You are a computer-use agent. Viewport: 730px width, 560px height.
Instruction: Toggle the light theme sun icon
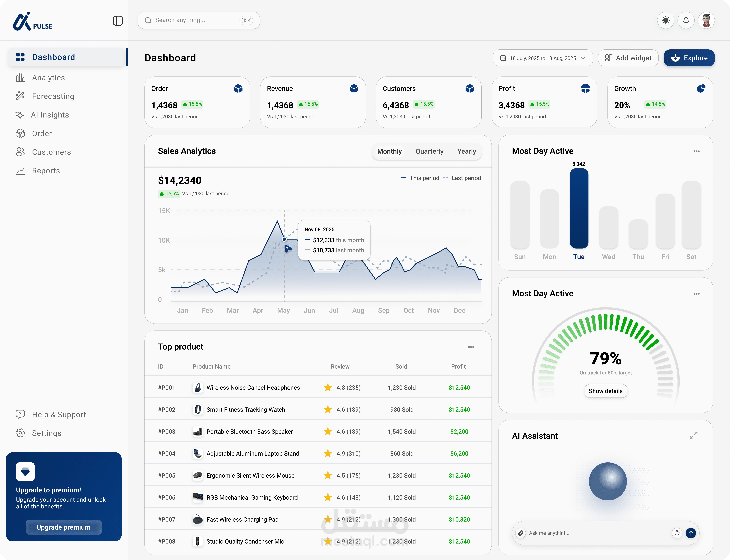(666, 20)
